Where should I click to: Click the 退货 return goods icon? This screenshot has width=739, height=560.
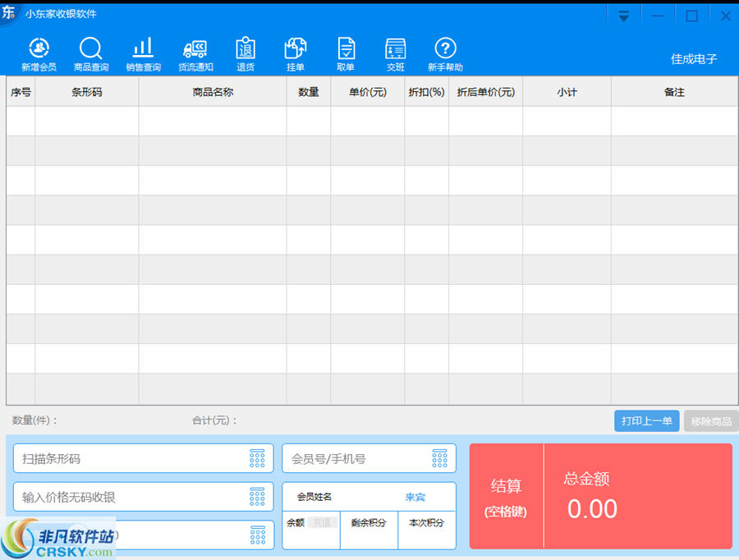pyautogui.click(x=246, y=54)
